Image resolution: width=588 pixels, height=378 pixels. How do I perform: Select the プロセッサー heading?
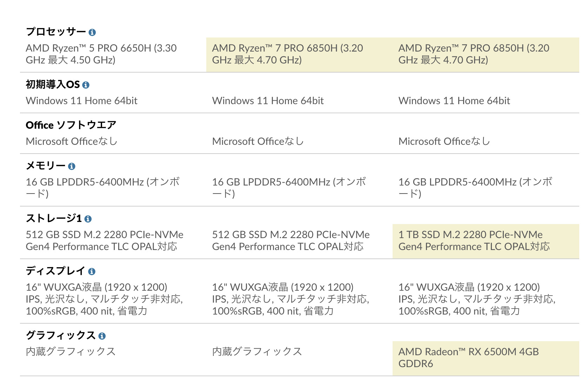click(x=56, y=32)
